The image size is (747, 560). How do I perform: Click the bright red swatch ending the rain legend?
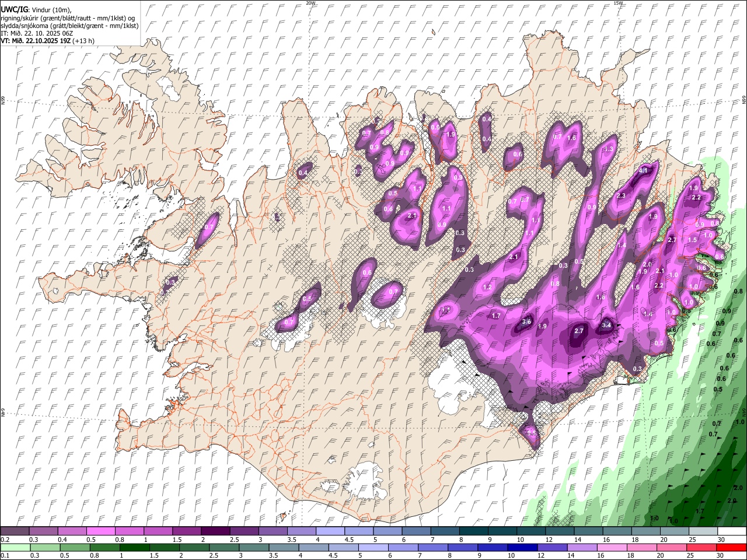tap(732, 547)
